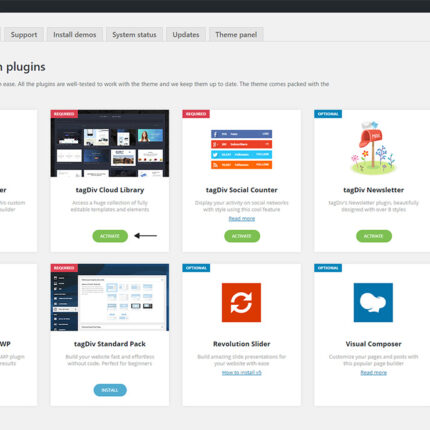Open Read more link under Visual Composer

[374, 373]
